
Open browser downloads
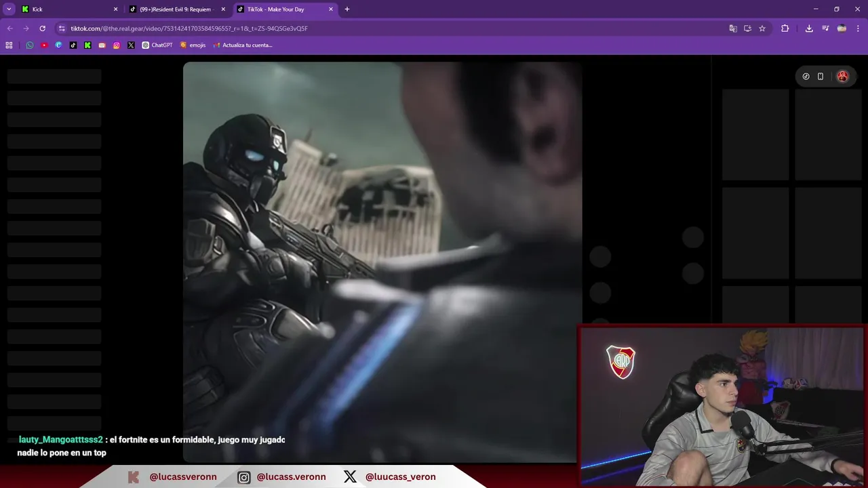809,28
